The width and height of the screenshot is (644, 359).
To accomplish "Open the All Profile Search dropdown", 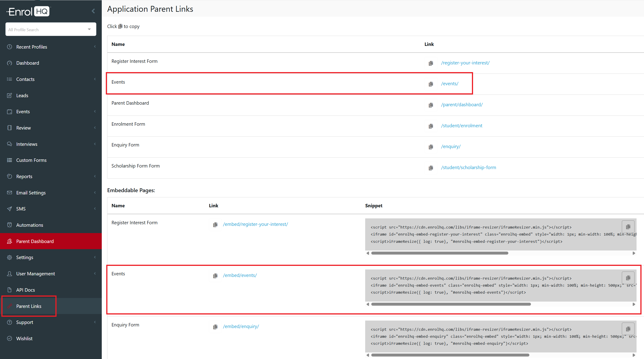I will (51, 29).
